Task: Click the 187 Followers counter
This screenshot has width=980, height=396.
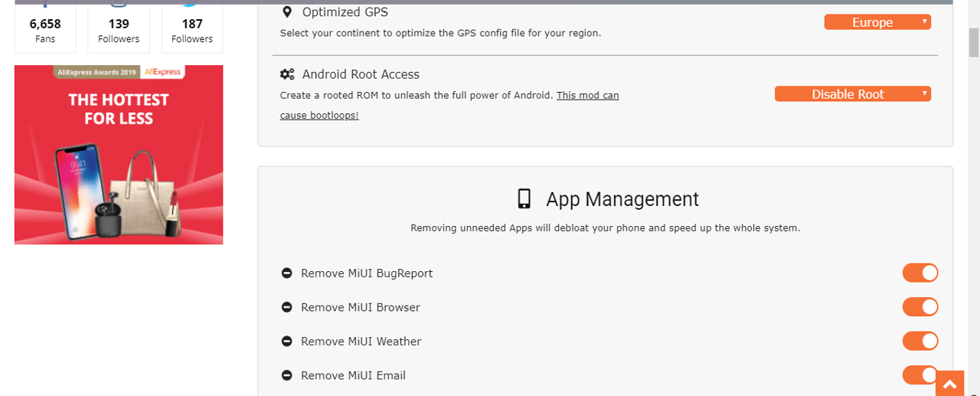Action: [192, 30]
